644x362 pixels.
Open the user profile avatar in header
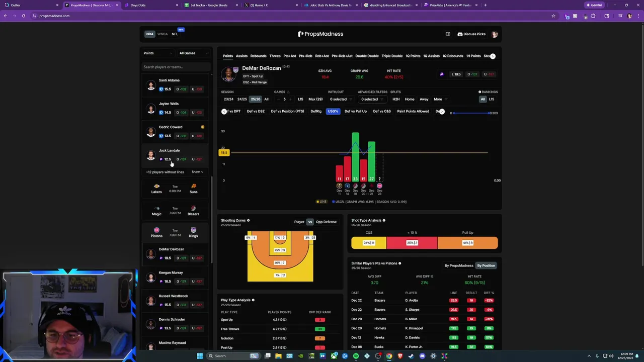point(495,34)
